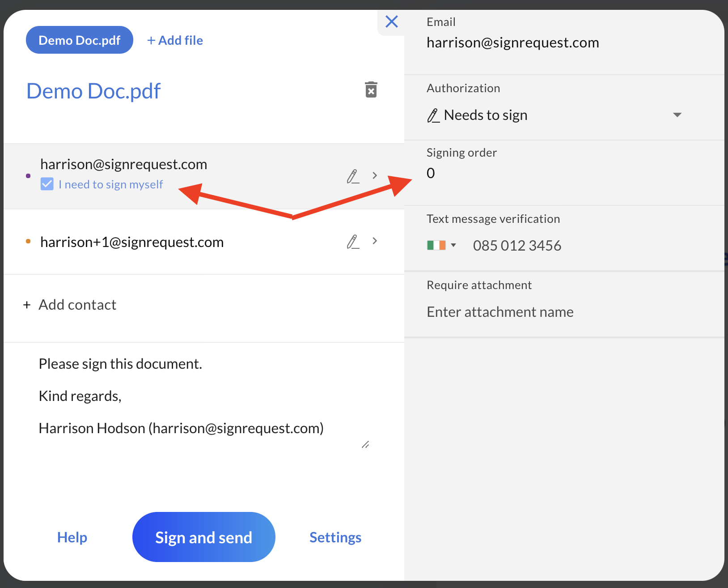Click the purple dot beside harrison@signrequest.com
Image resolution: width=728 pixels, height=588 pixels.
click(x=28, y=176)
